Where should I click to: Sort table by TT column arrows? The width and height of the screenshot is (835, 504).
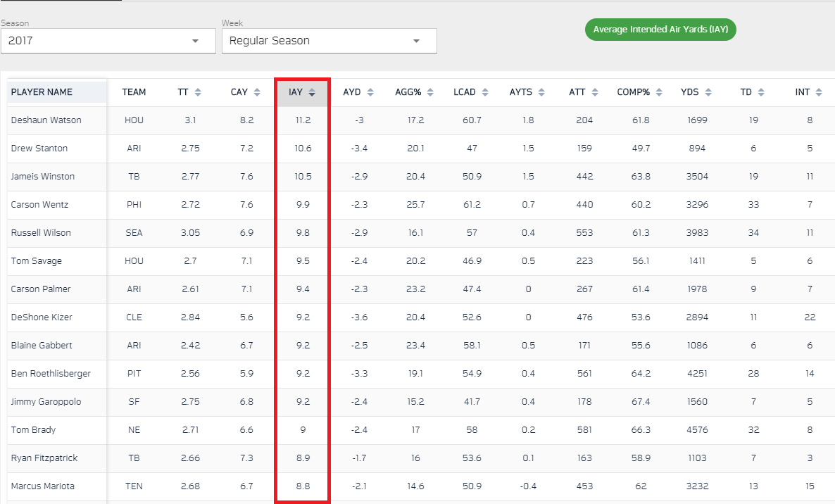(x=198, y=92)
